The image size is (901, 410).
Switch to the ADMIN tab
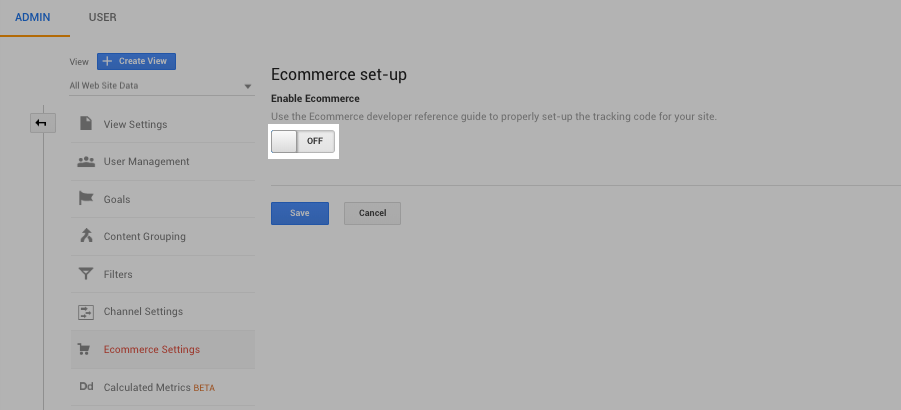pyautogui.click(x=33, y=18)
